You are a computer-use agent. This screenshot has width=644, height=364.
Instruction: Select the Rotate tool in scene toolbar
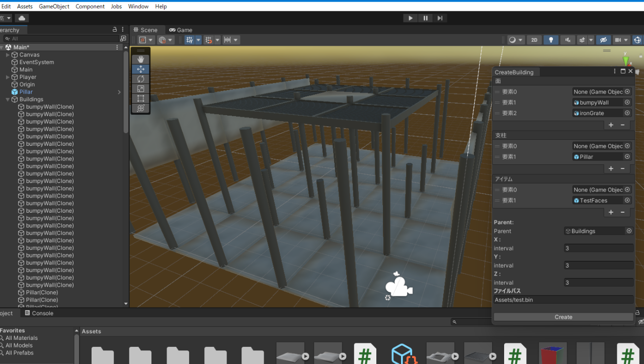point(140,79)
